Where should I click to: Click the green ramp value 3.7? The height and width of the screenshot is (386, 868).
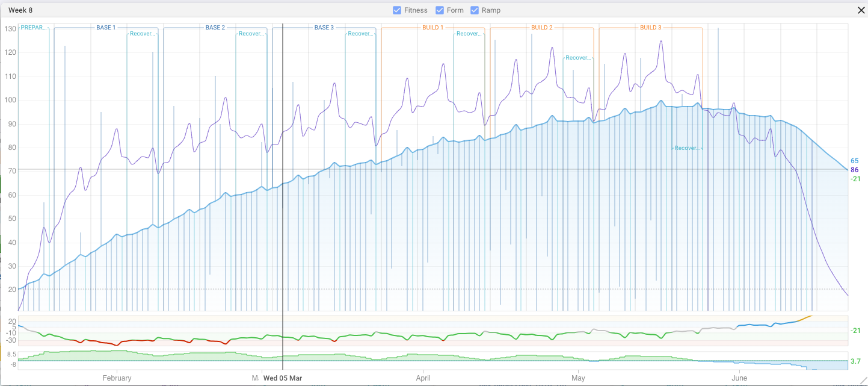(x=854, y=361)
